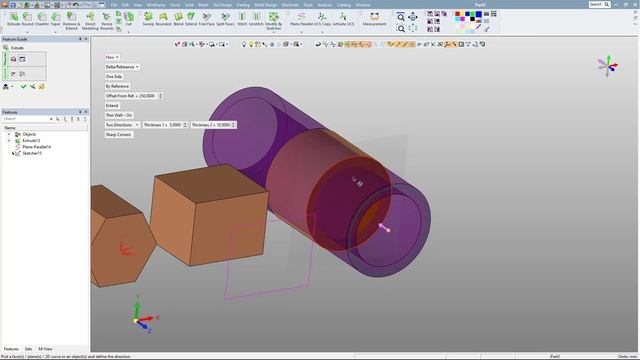
Task: Select the UCS Copy tool
Action: [322, 19]
